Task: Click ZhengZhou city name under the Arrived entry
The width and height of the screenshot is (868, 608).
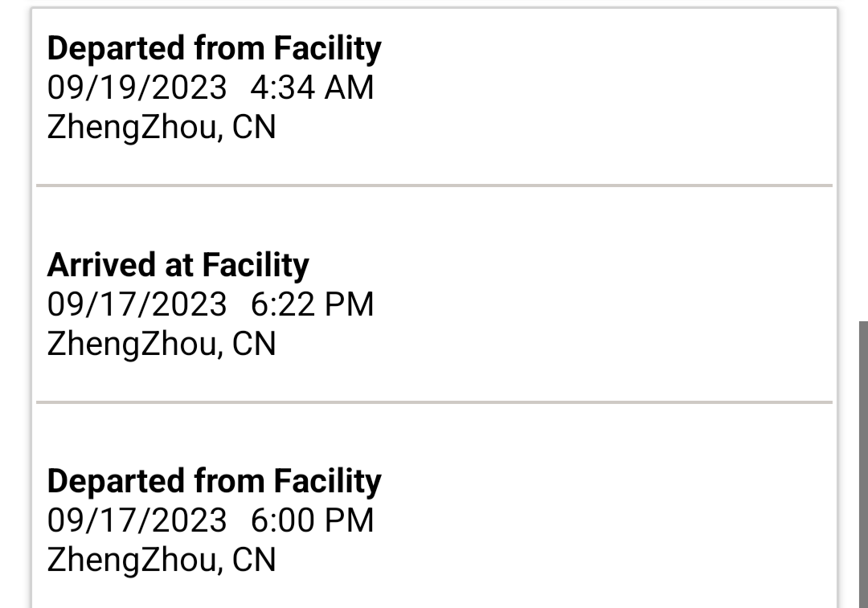Action: pos(132,344)
